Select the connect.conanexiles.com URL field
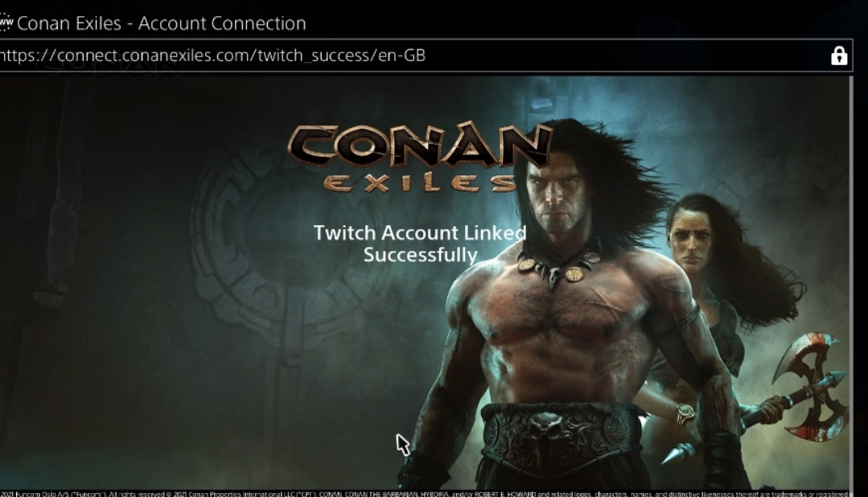Viewport: 868px width, 497px height. pos(426,55)
